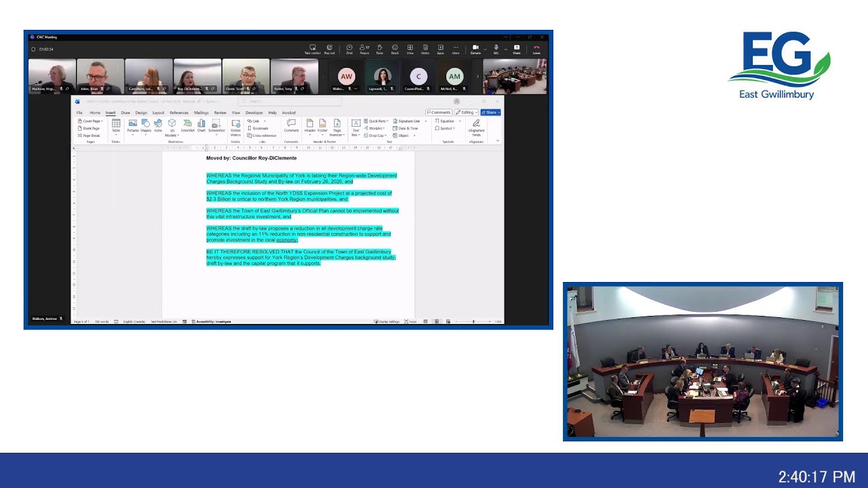
Task: Switch to the Draw ribbon tab
Action: tap(125, 113)
